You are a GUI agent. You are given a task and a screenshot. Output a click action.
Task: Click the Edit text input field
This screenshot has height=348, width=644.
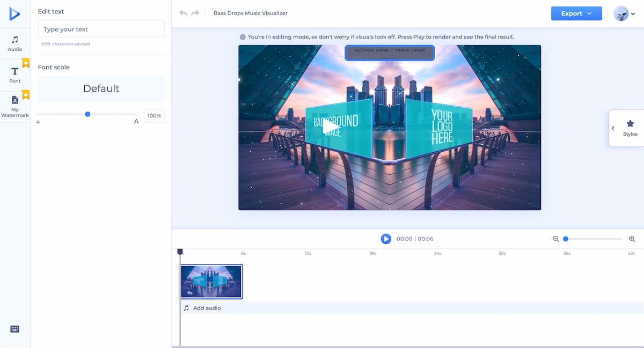[x=101, y=29]
